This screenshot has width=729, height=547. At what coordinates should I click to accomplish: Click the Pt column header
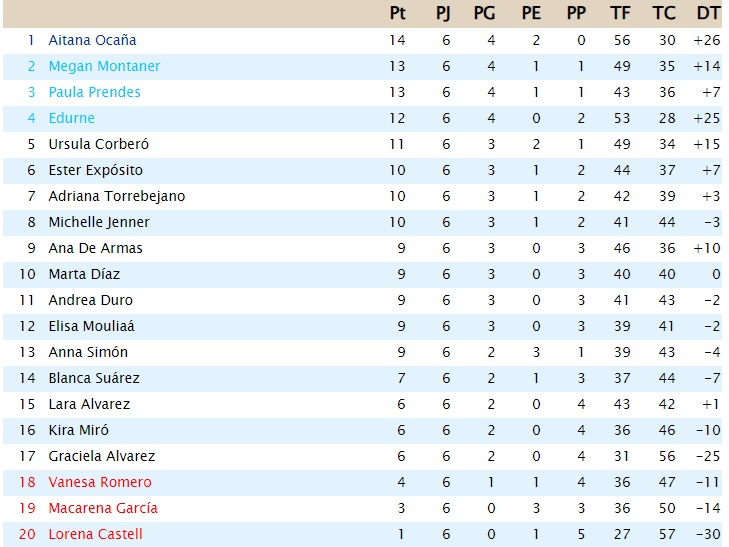coord(398,13)
